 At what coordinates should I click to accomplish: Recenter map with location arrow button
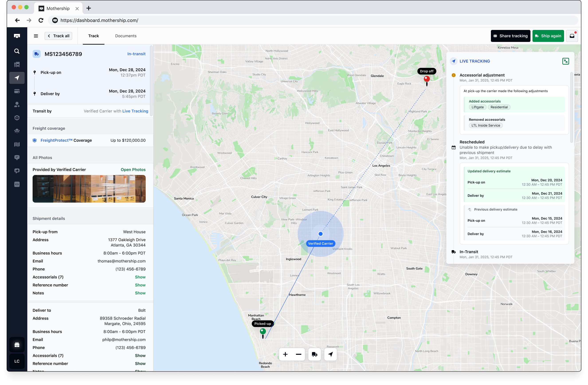[x=330, y=354]
